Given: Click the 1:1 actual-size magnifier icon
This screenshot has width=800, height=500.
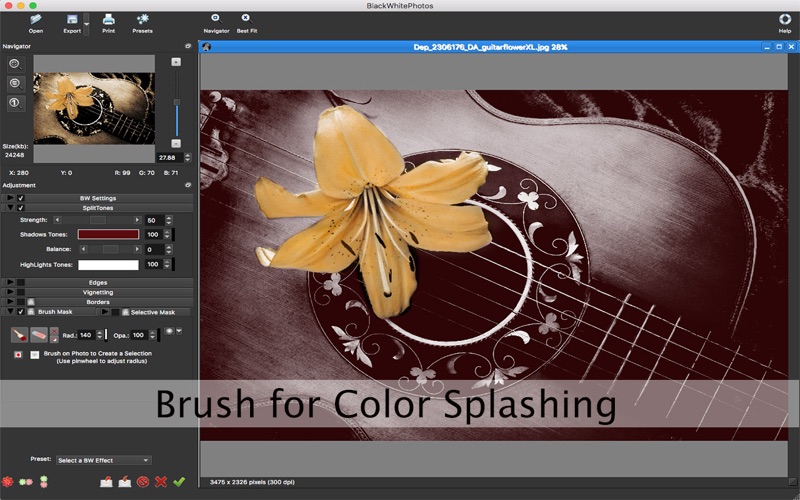Looking at the screenshot, I should point(15,103).
